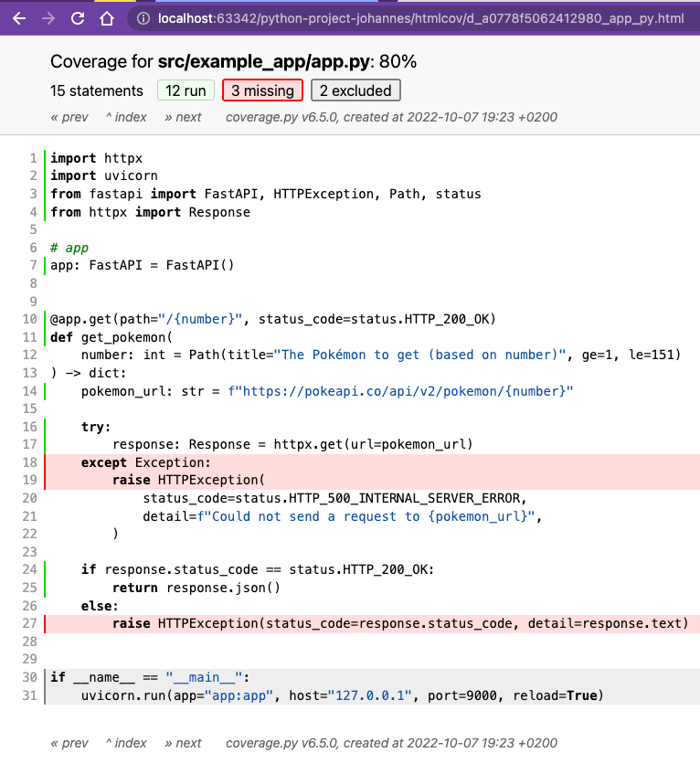Open the bottom 'coverage.py v6.5.0' link

click(x=270, y=743)
